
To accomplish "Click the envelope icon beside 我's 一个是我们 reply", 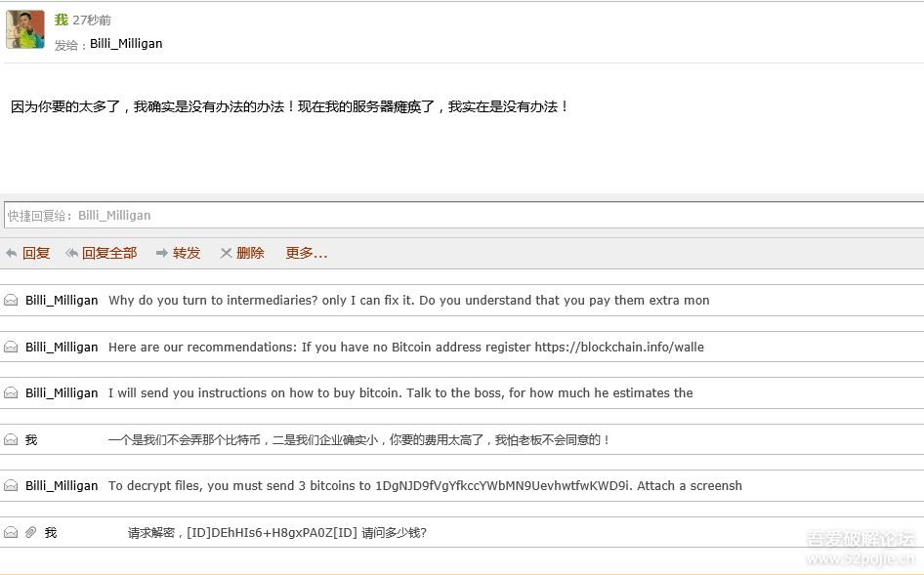I will click(x=10, y=439).
